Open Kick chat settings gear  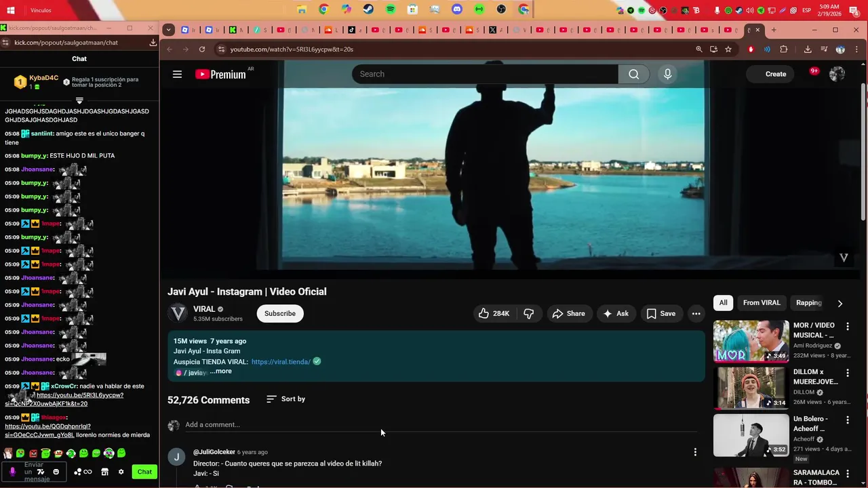tap(121, 472)
